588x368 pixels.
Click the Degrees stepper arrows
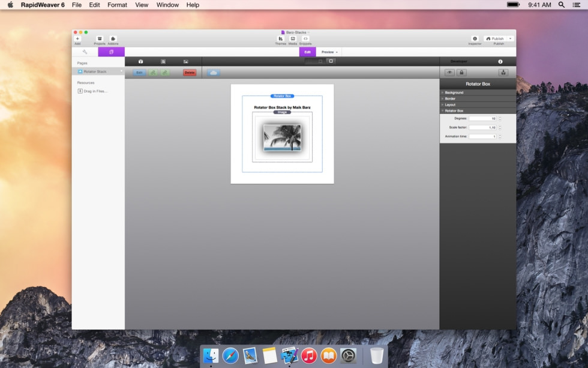[x=500, y=118]
